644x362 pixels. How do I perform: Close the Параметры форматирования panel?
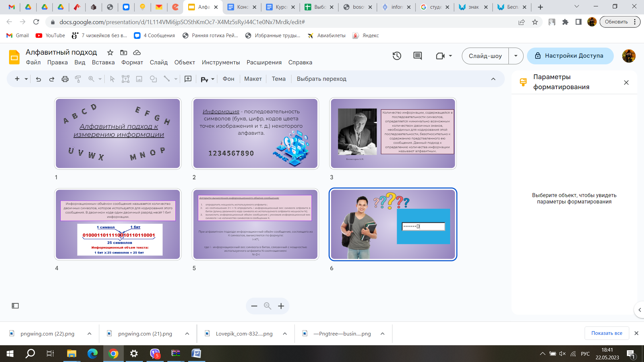(626, 82)
